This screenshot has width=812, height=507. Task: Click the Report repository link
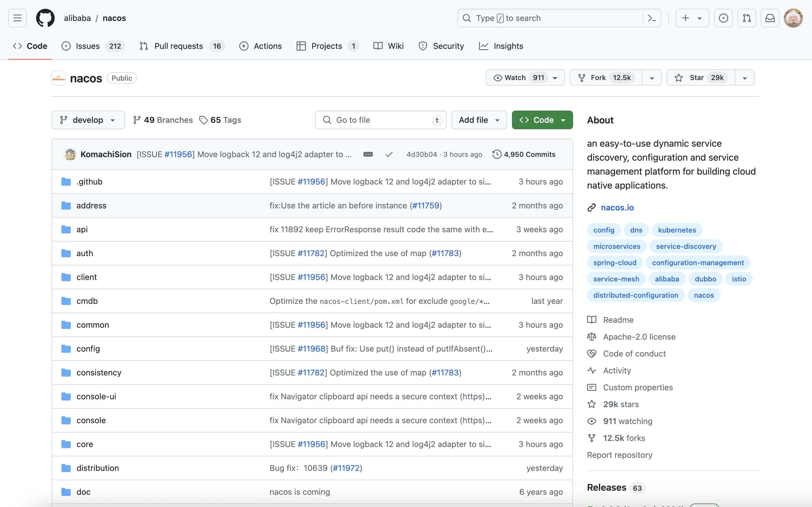pyautogui.click(x=620, y=455)
